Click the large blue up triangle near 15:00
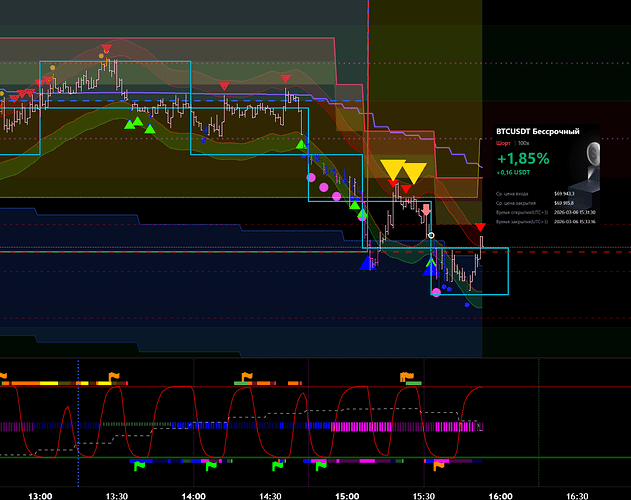 [x=369, y=263]
